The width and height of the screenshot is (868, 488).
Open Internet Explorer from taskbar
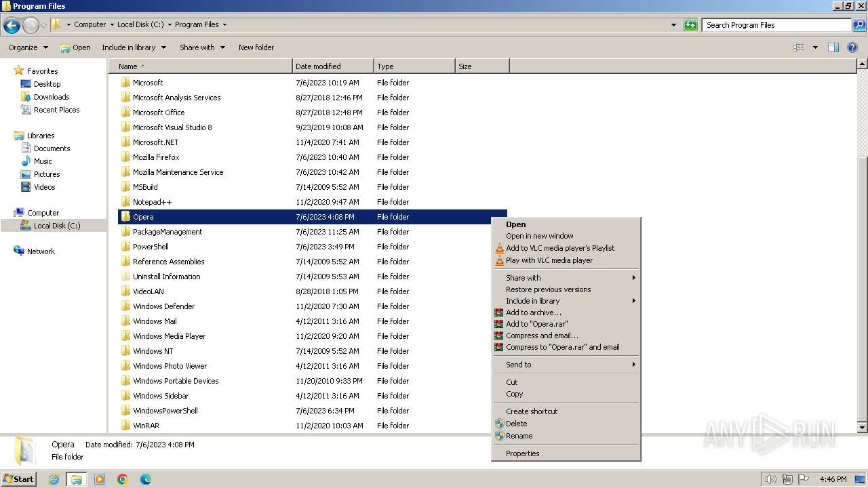tap(54, 479)
